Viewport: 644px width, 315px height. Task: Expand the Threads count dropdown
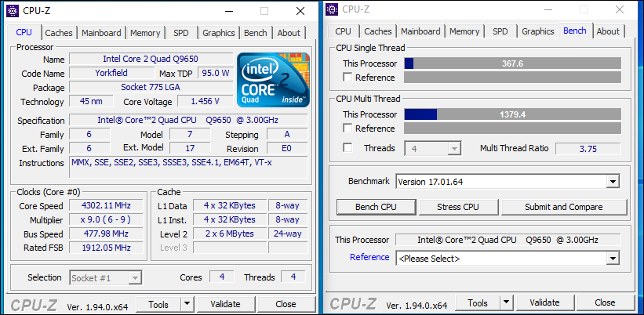(453, 148)
